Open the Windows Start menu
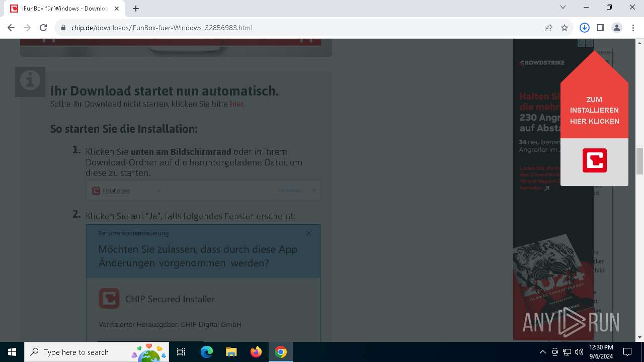644x362 pixels. 12,352
